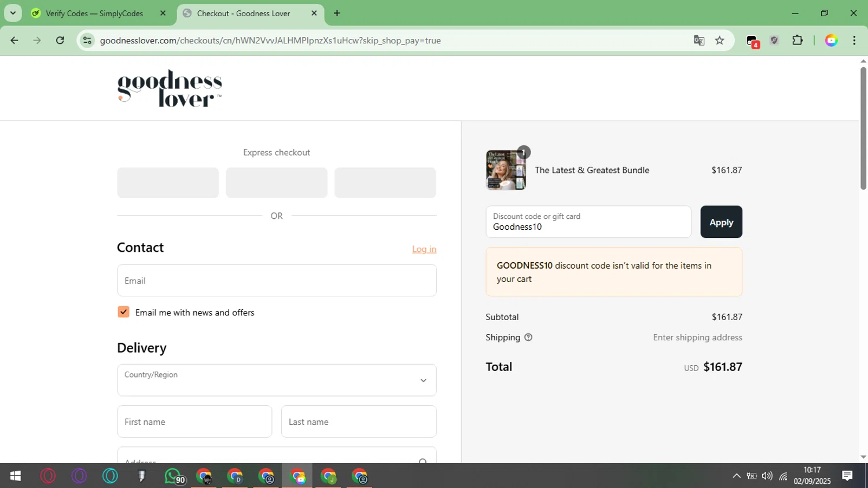
Task: Click the shipping info question mark icon
Action: 528,337
